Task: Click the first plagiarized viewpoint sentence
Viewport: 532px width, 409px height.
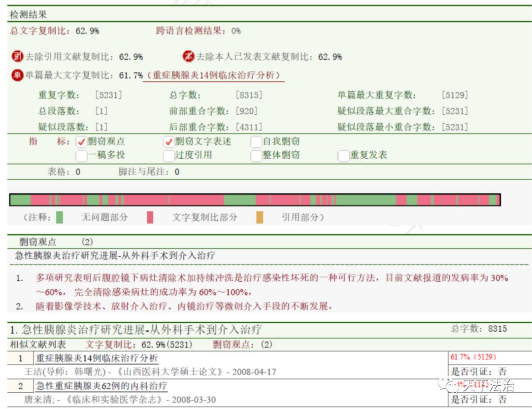Action: pyautogui.click(x=271, y=285)
